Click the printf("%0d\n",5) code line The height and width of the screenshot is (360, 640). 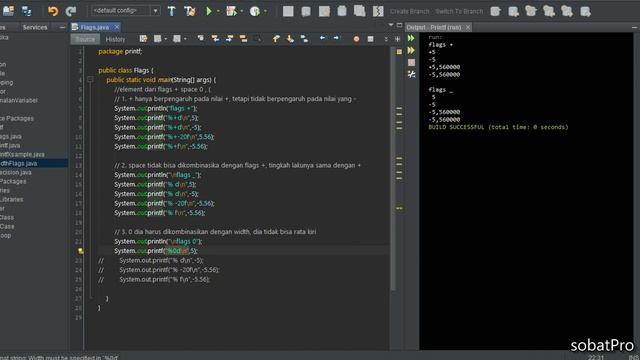tap(156, 251)
